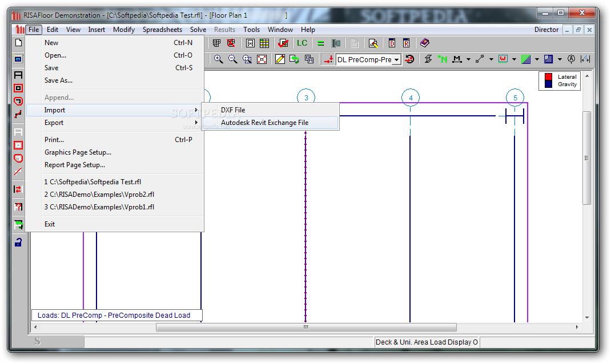Click the red Lateral color swatch in legend
This screenshot has height=364, width=611.
click(548, 76)
